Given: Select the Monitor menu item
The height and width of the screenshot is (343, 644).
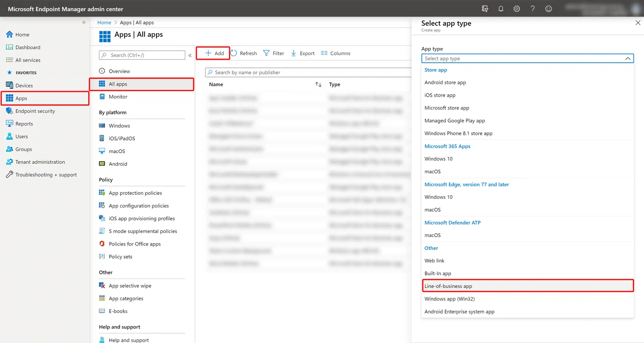Looking at the screenshot, I should [x=118, y=97].
